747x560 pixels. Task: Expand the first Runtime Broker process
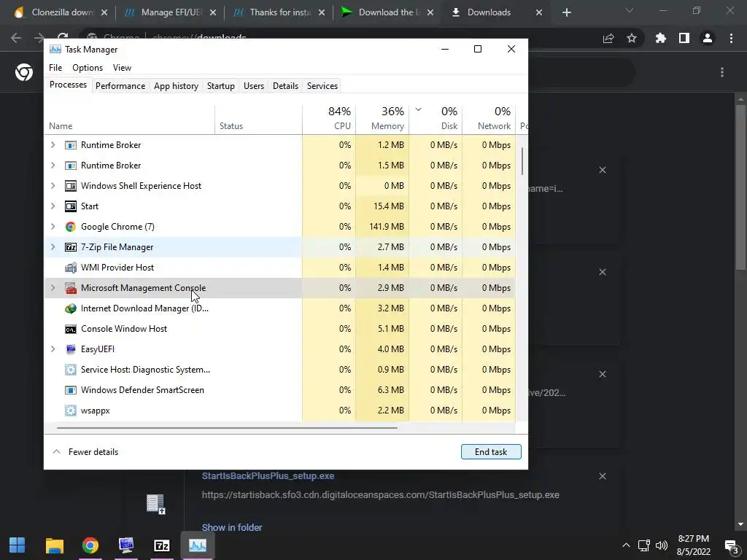pyautogui.click(x=53, y=145)
